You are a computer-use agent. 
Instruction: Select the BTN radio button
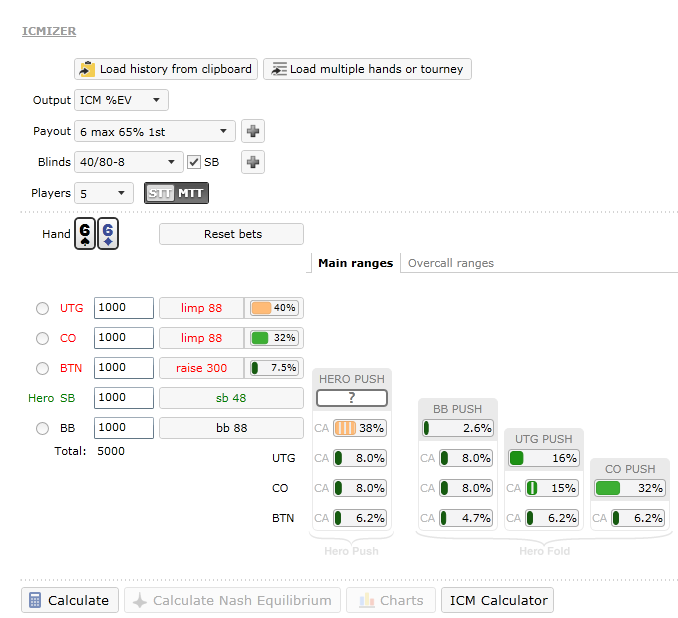pyautogui.click(x=42, y=368)
